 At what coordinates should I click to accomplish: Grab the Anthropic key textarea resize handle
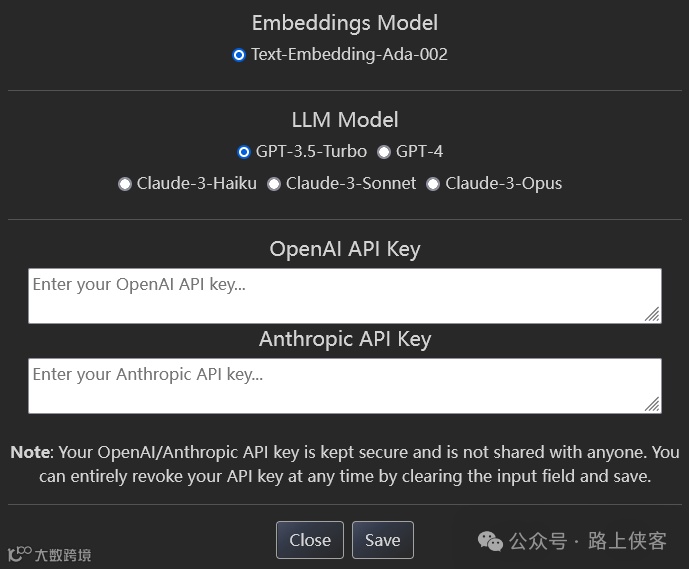point(652,404)
